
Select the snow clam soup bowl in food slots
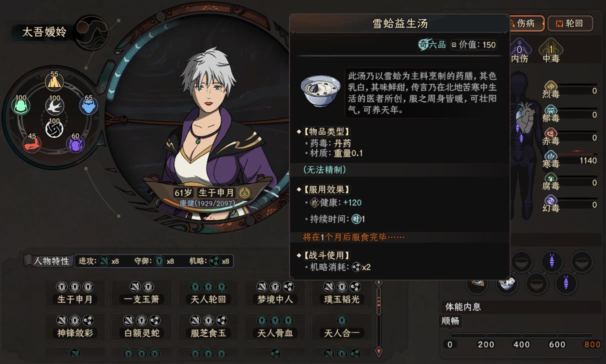click(x=507, y=283)
